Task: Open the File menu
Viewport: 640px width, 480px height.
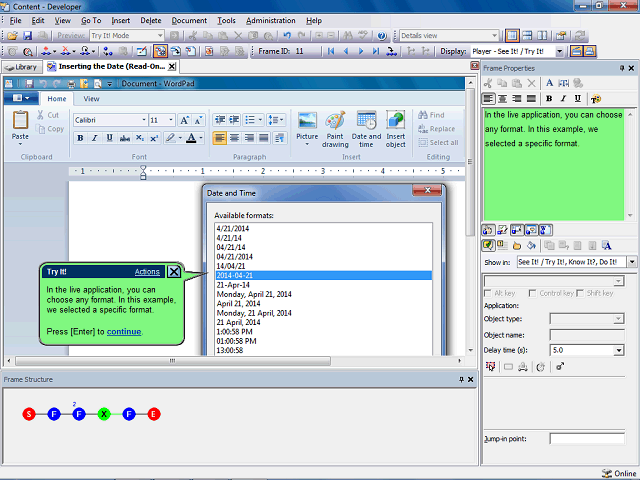Action: pos(16,20)
